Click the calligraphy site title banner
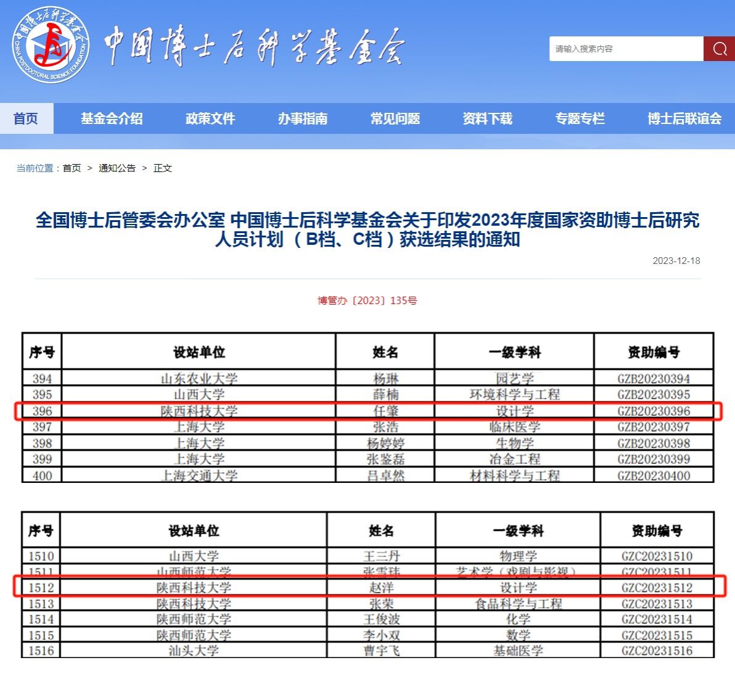 coord(254,46)
